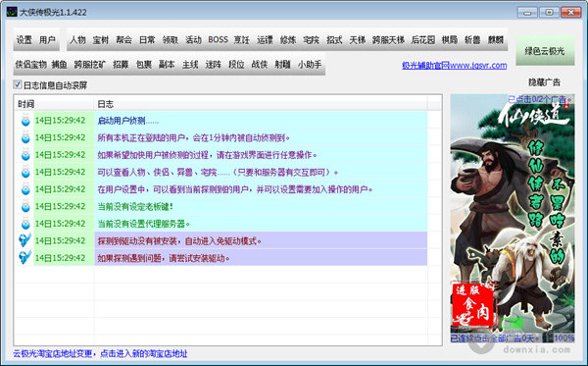Viewport: 588px width, 366px height.
Task: Open the 段位 tab
Action: coord(236,65)
